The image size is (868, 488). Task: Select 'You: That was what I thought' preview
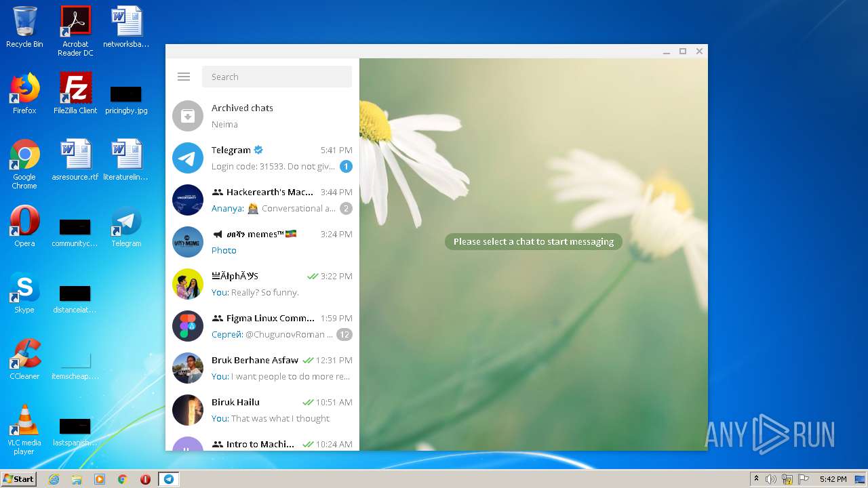tap(271, 418)
